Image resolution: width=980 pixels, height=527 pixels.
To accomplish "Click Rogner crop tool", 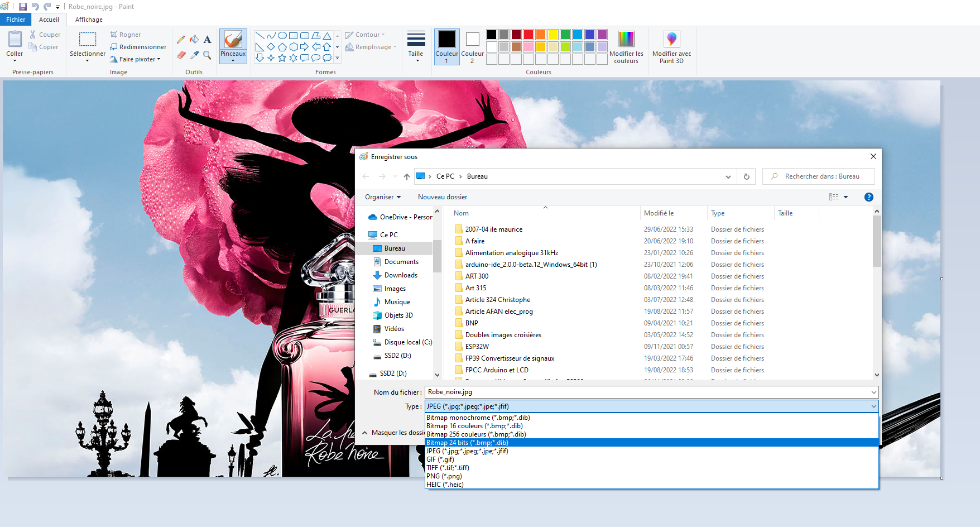I will click(x=126, y=35).
